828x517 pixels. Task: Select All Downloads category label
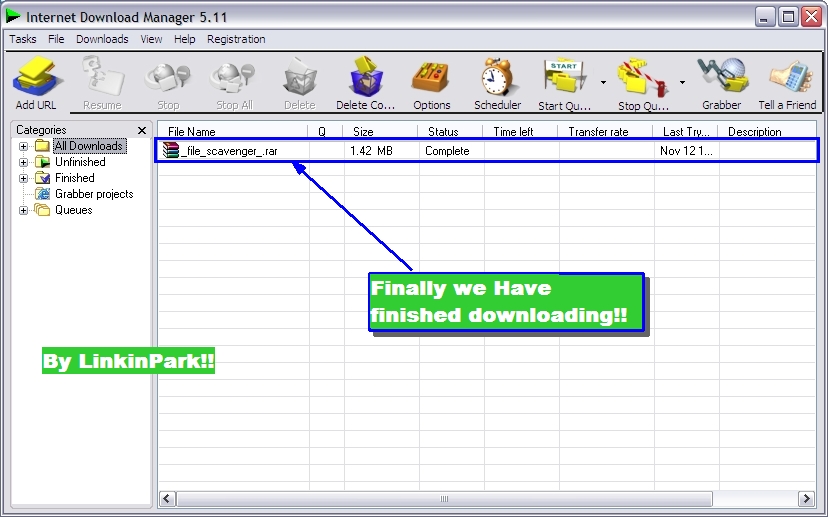89,146
